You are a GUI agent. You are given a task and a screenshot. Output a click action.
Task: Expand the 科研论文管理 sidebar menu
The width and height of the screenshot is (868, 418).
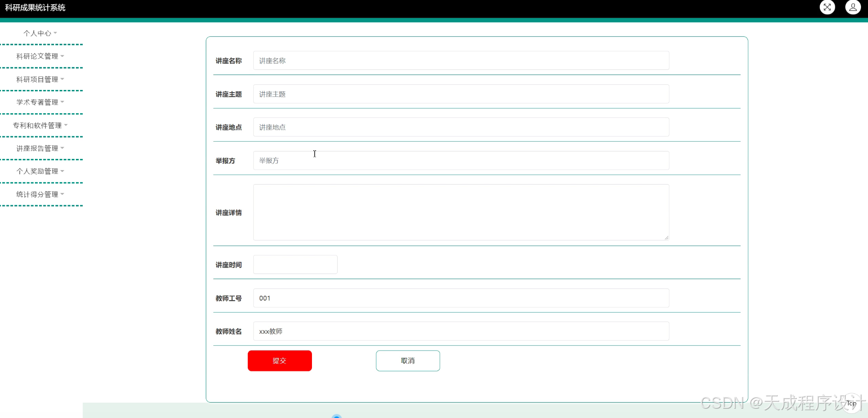click(40, 56)
